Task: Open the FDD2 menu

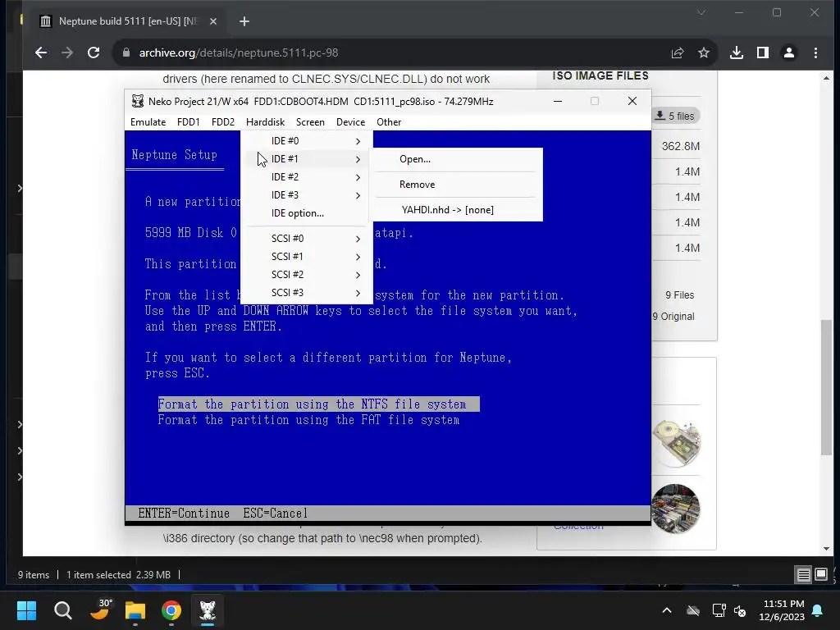Action: coord(223,122)
